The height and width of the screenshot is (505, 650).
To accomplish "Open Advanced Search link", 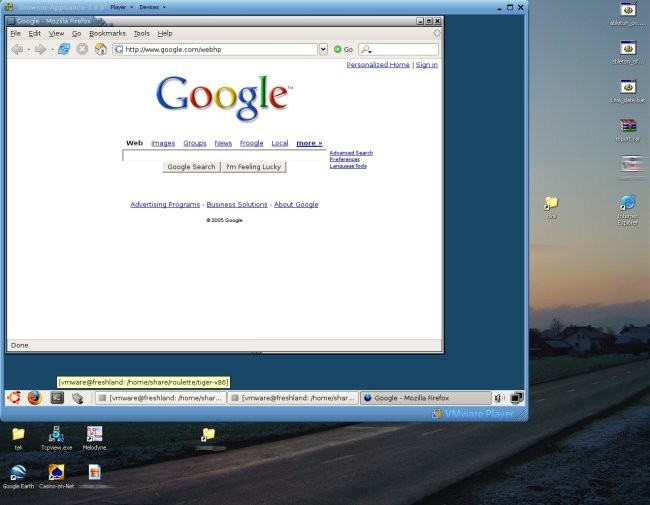I will click(x=351, y=153).
